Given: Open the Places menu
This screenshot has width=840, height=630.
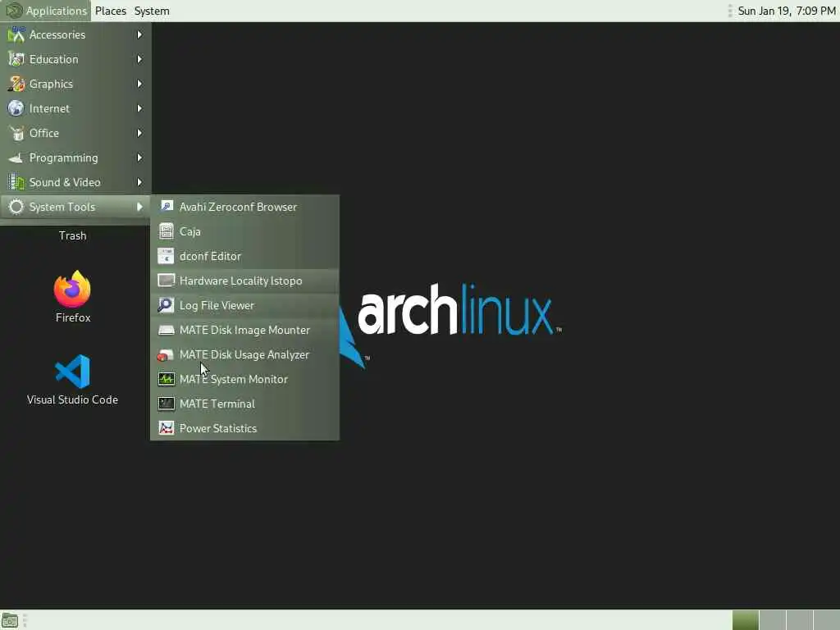Looking at the screenshot, I should [x=111, y=11].
